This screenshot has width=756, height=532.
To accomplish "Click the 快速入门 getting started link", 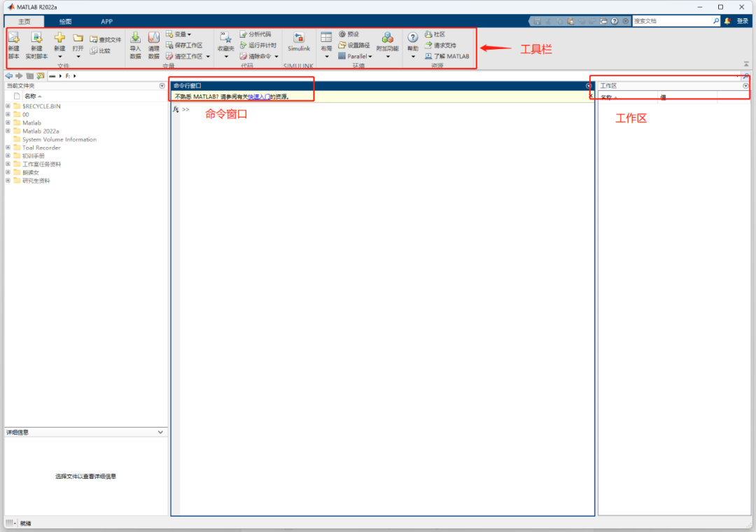I will (259, 97).
